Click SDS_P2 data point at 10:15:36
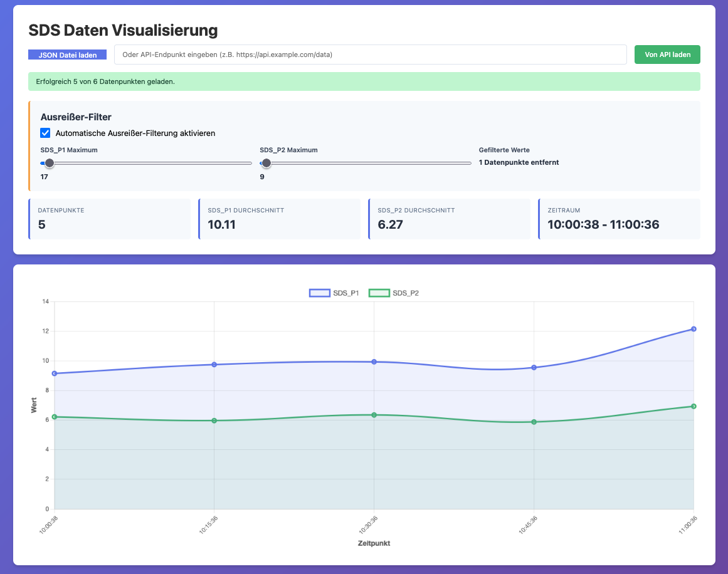728x574 pixels. pyautogui.click(x=214, y=420)
